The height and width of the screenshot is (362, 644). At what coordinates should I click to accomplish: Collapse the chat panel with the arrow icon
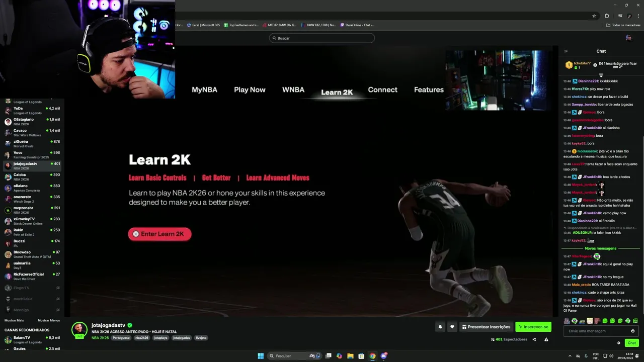(x=566, y=51)
